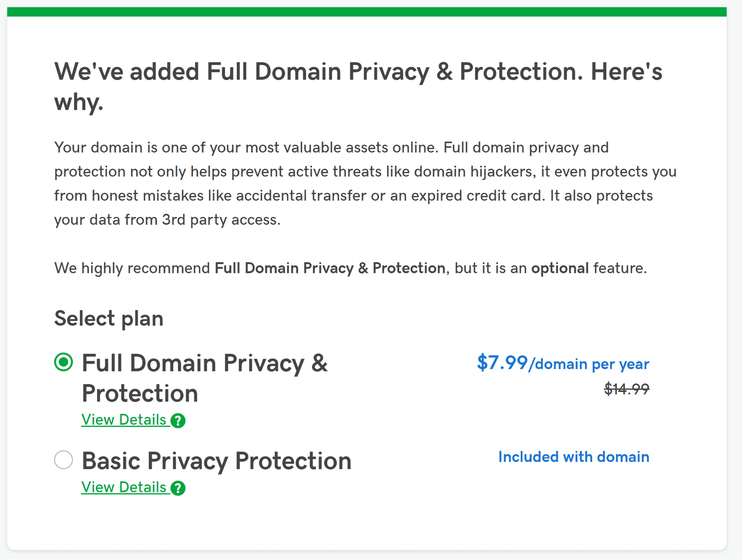Click the Full Domain Privacy & Protection plan title
This screenshot has height=560, width=742.
[205, 378]
